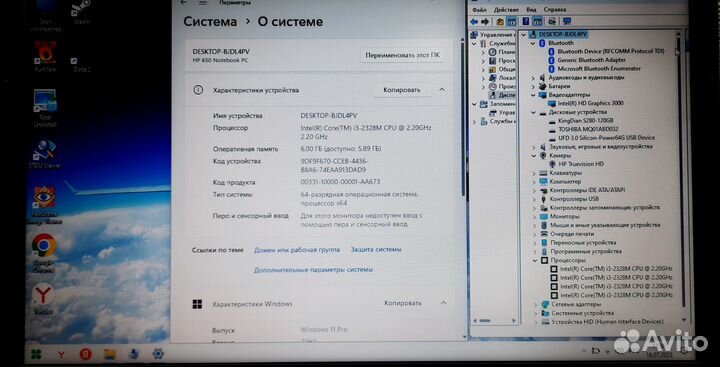Open the Dota 2 desktop shortcut
The height and width of the screenshot is (367, 720).
[82, 65]
